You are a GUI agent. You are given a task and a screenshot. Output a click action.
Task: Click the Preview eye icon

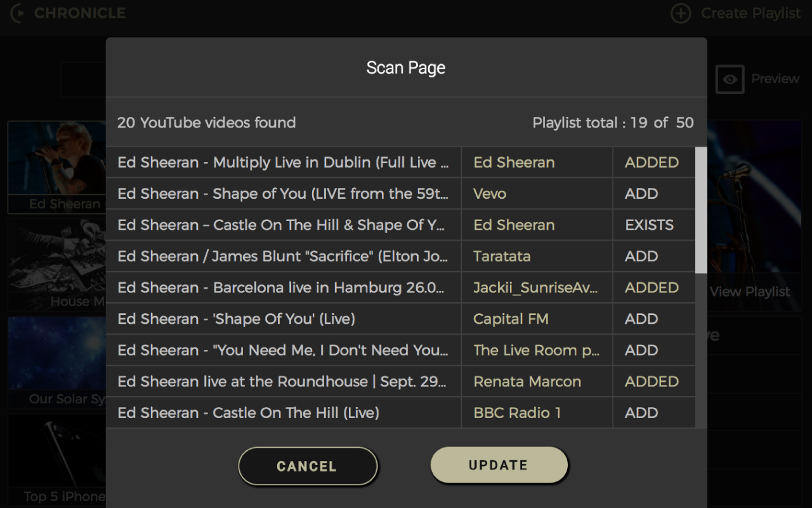[730, 79]
